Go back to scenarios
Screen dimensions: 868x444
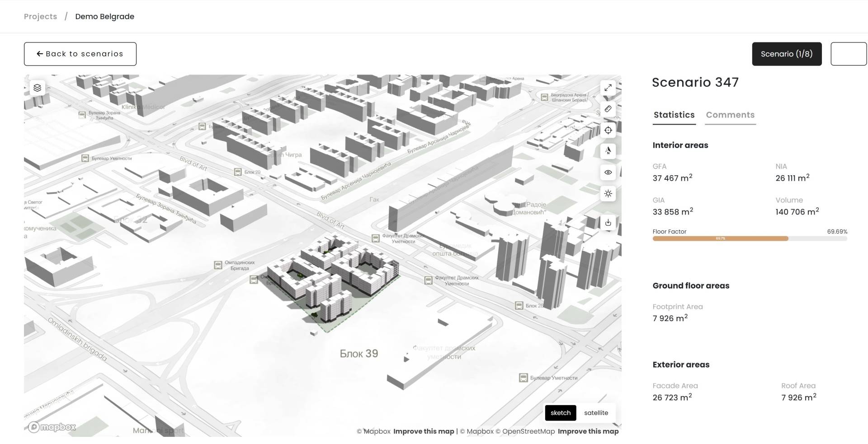click(80, 54)
